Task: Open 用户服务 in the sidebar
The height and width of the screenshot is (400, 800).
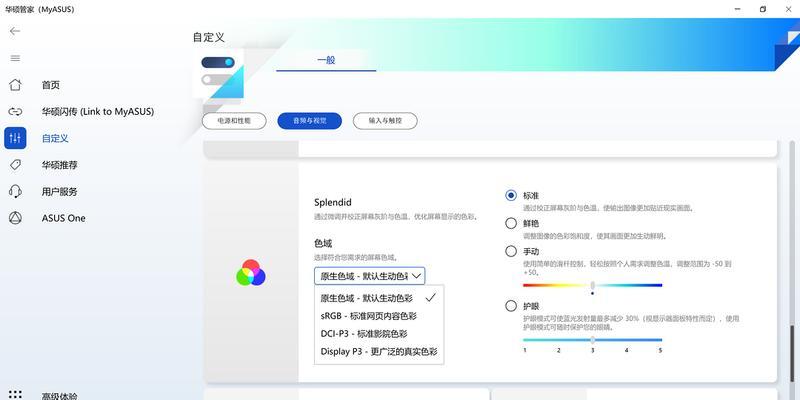Action: (60, 192)
